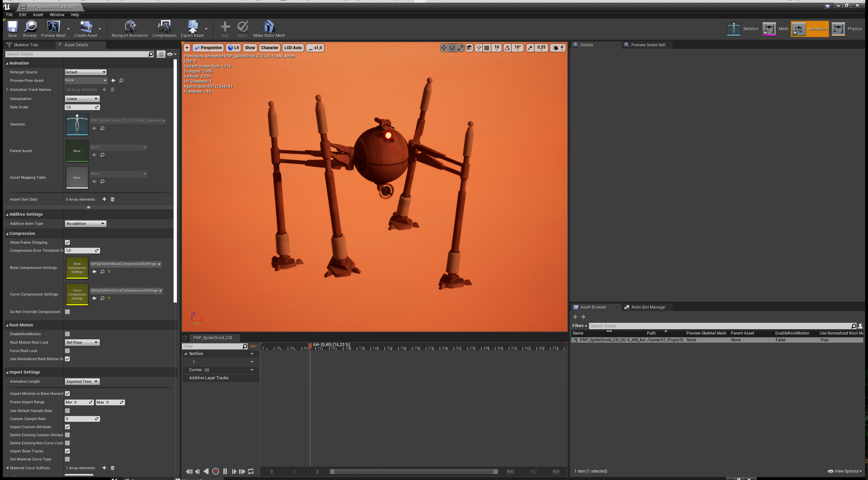
Task: Enable the EnableRootMotion checkbox
Action: point(67,334)
